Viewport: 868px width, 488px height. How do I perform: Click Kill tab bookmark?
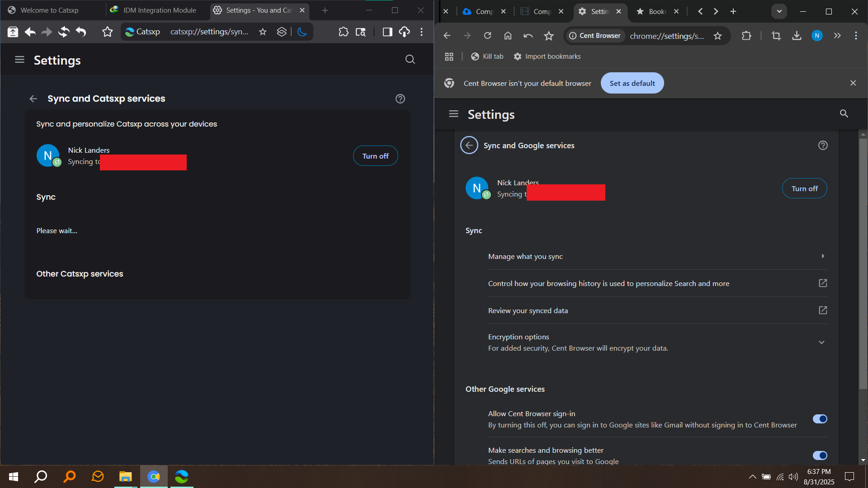tap(487, 56)
